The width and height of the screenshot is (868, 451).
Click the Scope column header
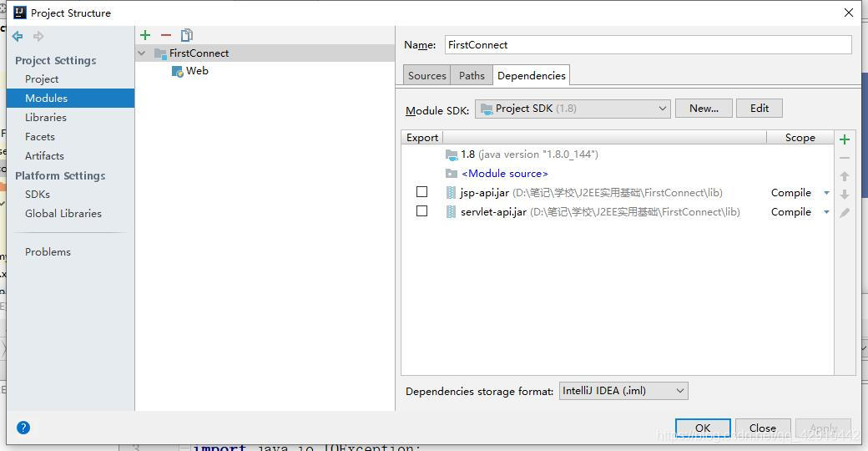pyautogui.click(x=800, y=138)
